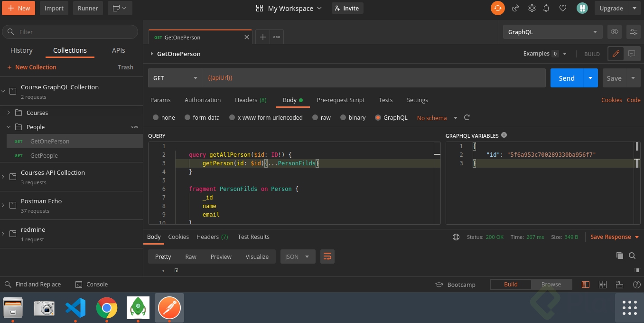
Task: Select the raw body type radio
Action: click(x=315, y=117)
